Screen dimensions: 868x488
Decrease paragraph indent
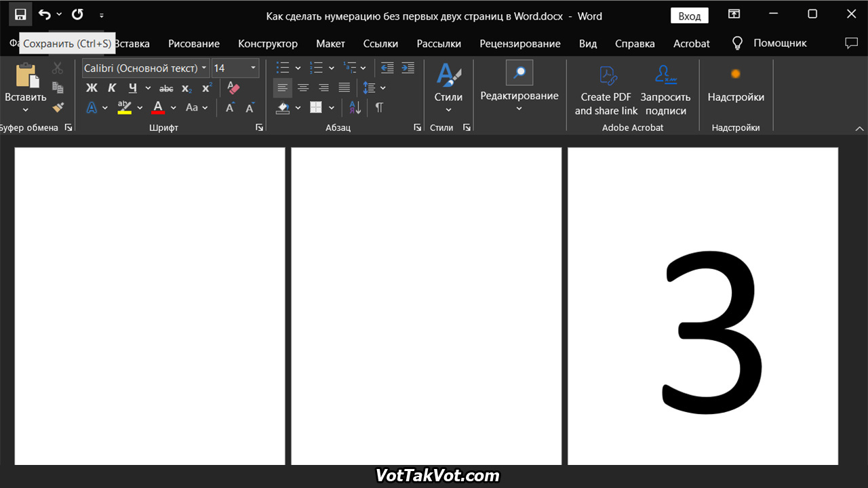pyautogui.click(x=387, y=68)
